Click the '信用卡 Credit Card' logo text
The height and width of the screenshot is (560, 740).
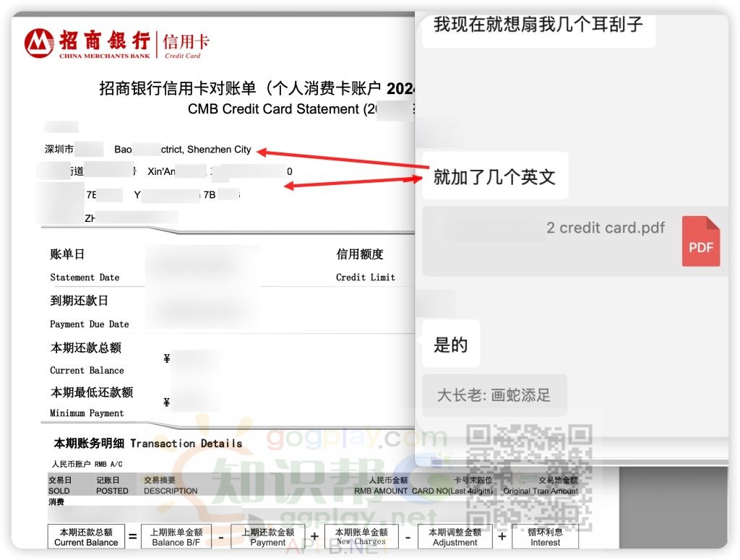pos(186,46)
